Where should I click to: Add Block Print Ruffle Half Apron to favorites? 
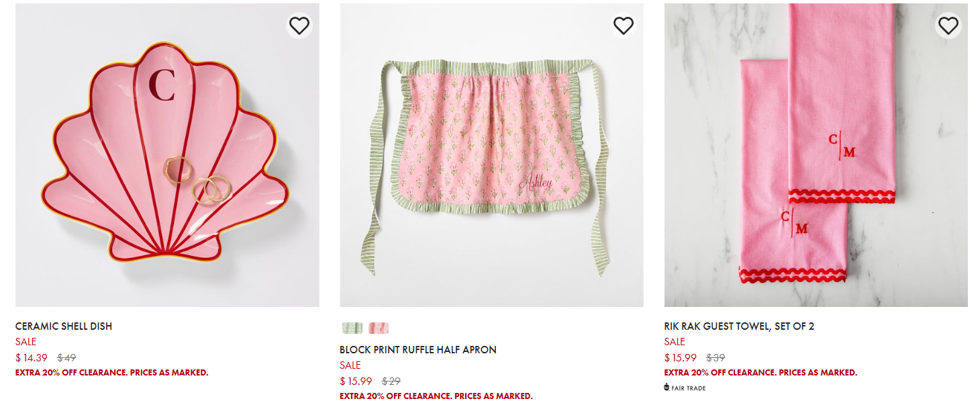point(624,26)
